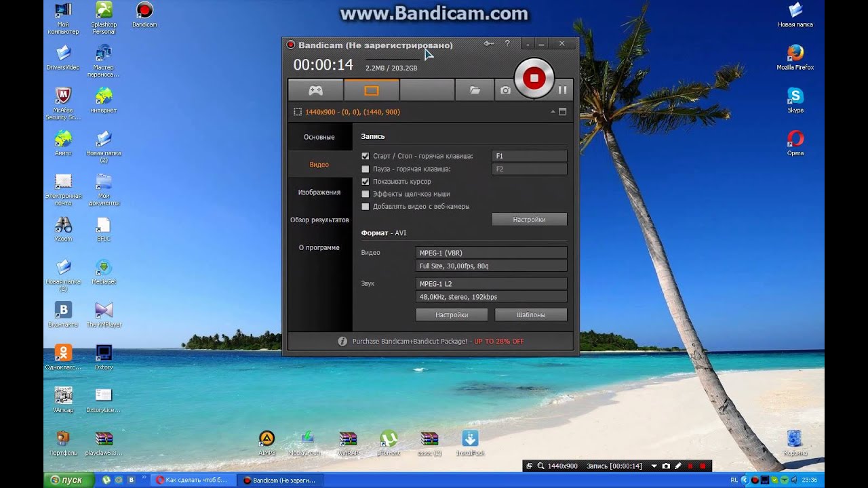Open the Dxtory desktop shortcut

click(x=104, y=357)
